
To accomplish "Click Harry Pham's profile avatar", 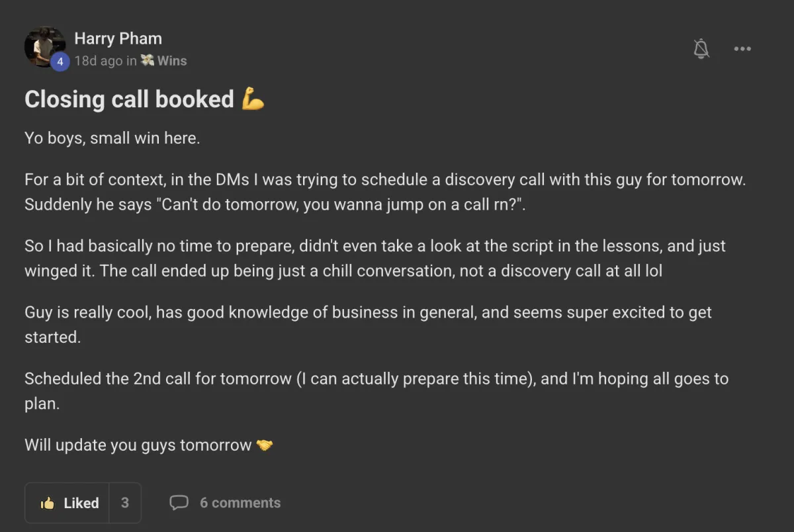I will click(44, 46).
